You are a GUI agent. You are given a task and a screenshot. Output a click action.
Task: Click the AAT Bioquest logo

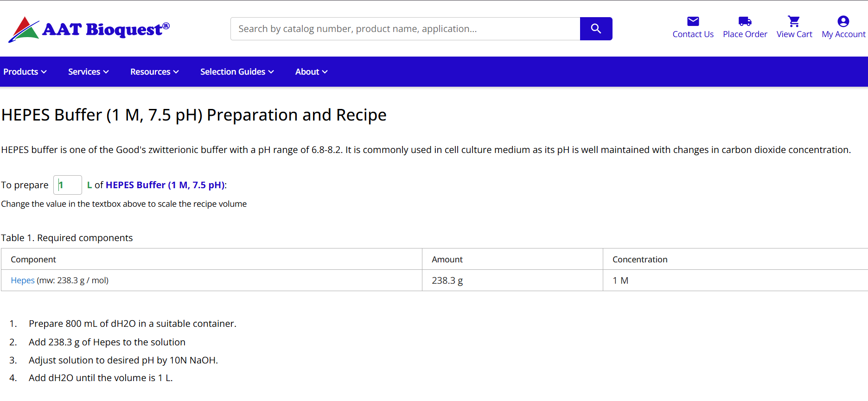[89, 29]
